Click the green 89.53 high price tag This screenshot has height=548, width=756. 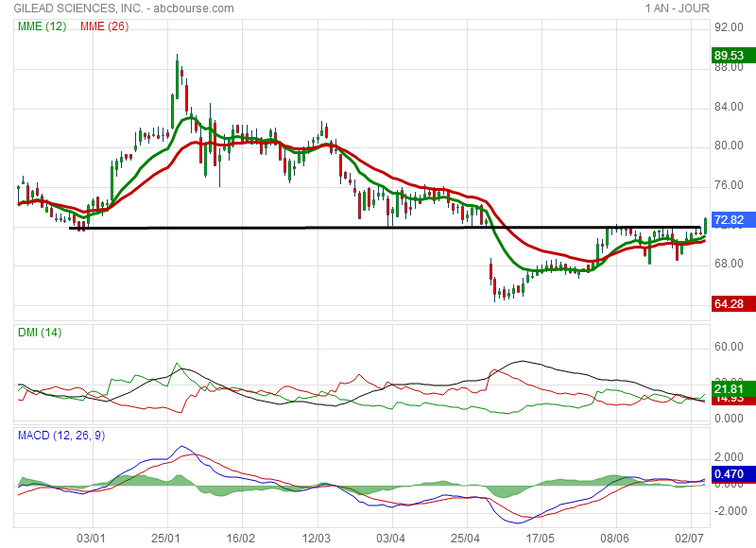click(x=733, y=56)
